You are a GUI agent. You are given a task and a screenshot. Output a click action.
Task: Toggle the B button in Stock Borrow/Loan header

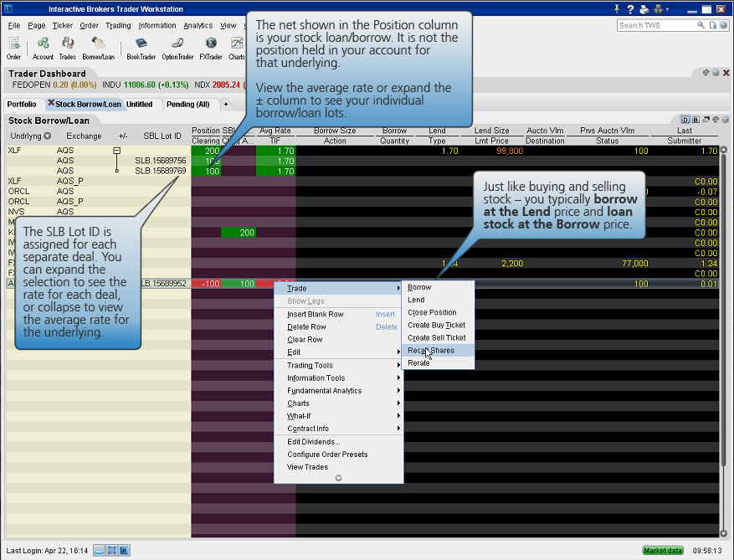696,120
